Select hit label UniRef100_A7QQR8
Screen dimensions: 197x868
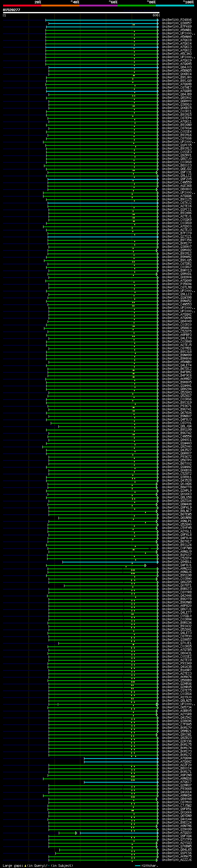pyautogui.click(x=176, y=91)
